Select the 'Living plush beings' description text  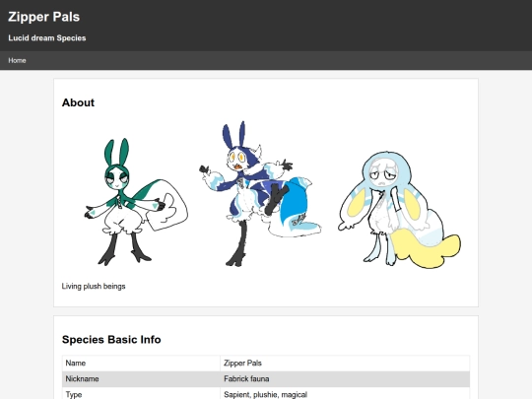click(94, 286)
